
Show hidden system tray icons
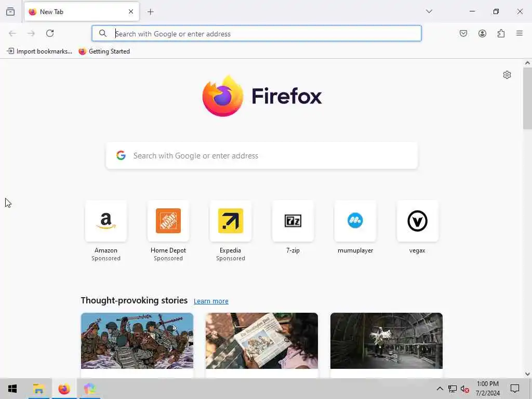tap(440, 389)
